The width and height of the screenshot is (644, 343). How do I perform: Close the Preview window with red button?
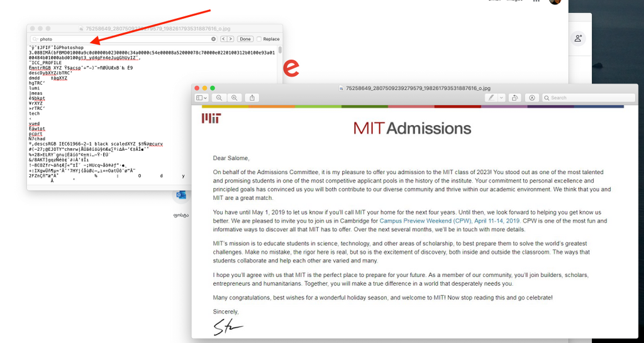(x=197, y=88)
